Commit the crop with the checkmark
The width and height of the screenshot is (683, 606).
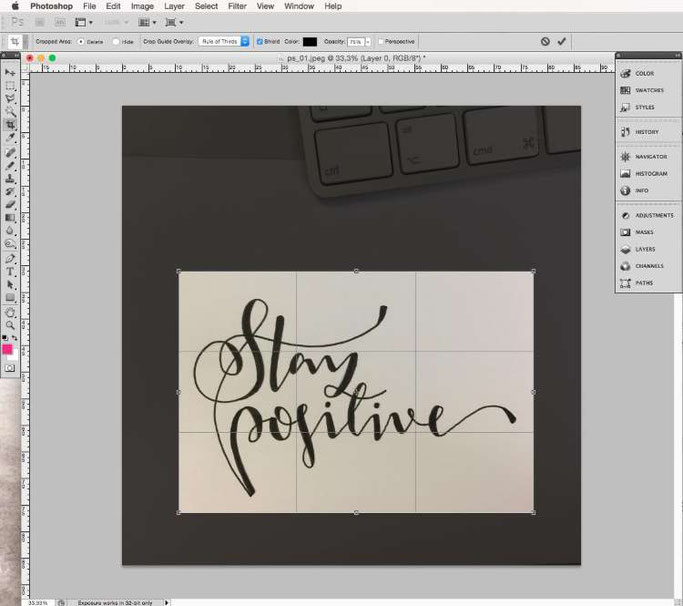pos(561,41)
